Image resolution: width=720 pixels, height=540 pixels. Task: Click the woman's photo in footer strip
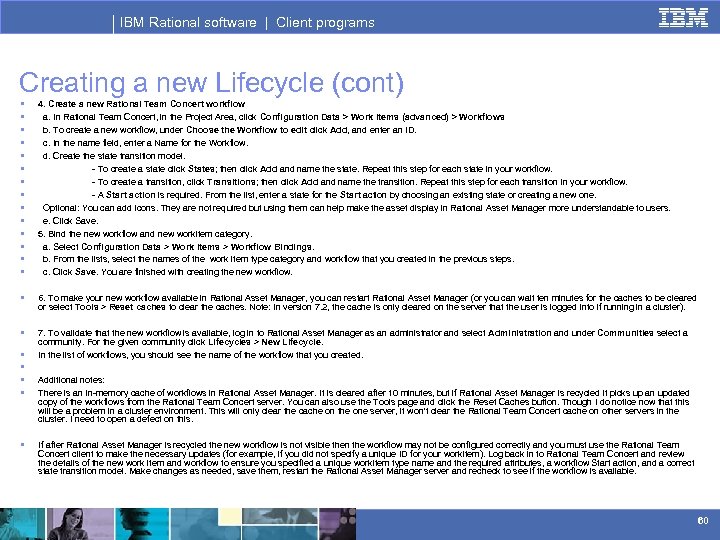tap(80, 524)
